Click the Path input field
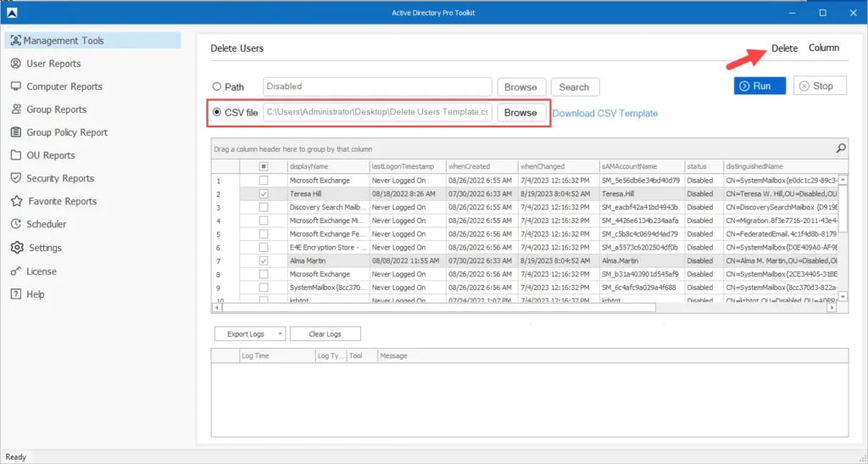This screenshot has width=868, height=464. 377,87
